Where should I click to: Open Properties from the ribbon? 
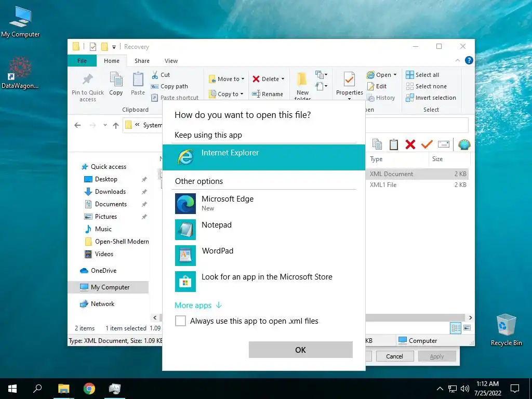pos(350,85)
